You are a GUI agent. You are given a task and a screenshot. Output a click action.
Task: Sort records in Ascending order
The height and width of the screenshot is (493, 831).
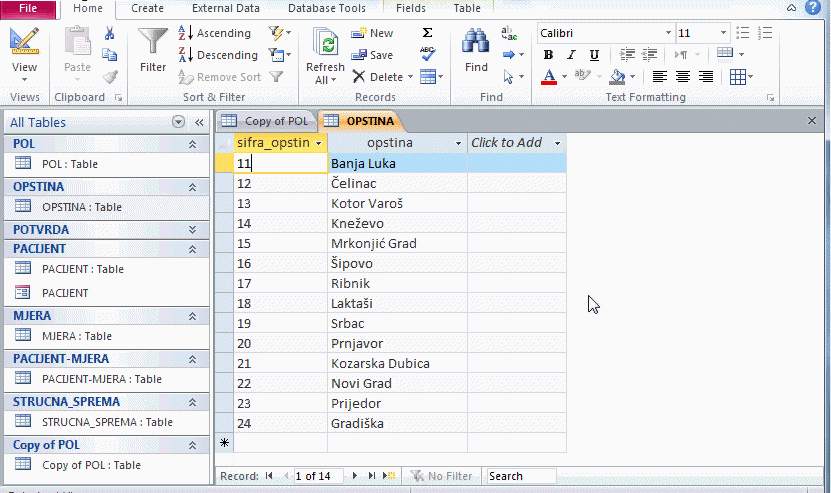point(214,33)
